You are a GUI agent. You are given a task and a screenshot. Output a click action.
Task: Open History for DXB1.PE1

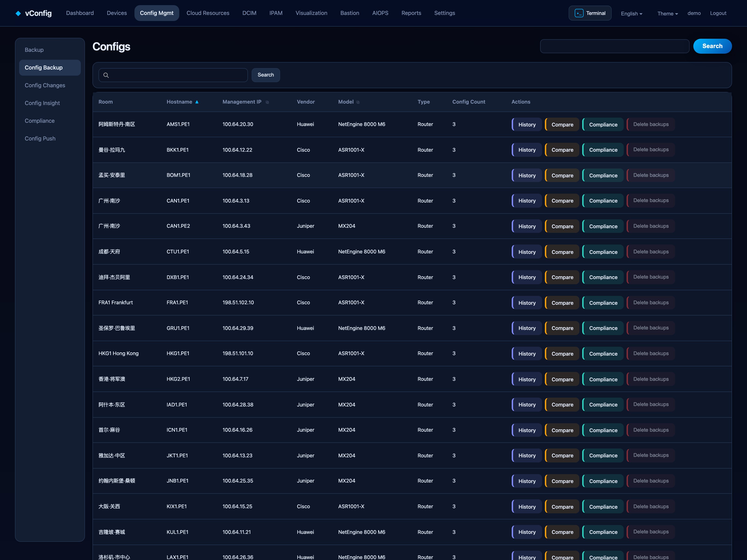(x=526, y=277)
